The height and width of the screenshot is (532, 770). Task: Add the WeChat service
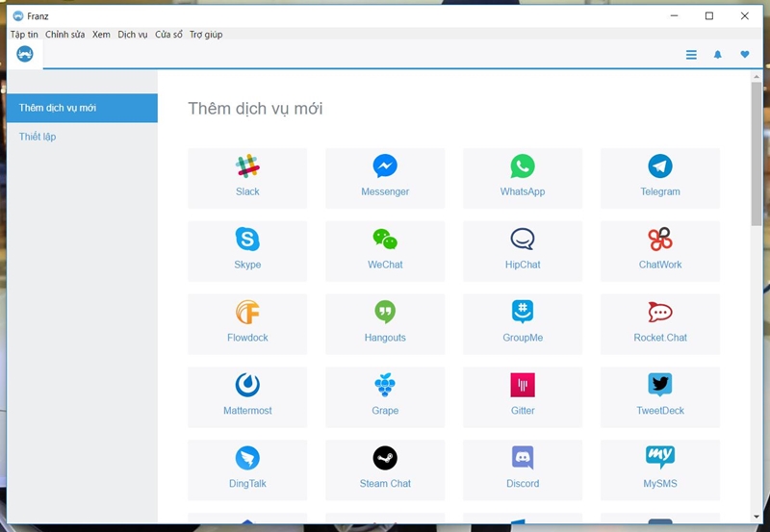[385, 251]
